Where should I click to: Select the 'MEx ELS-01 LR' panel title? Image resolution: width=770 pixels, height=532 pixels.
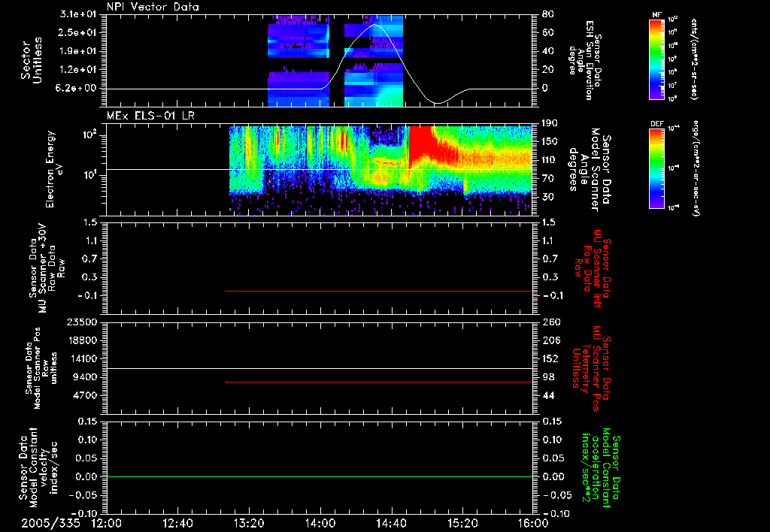click(x=150, y=116)
